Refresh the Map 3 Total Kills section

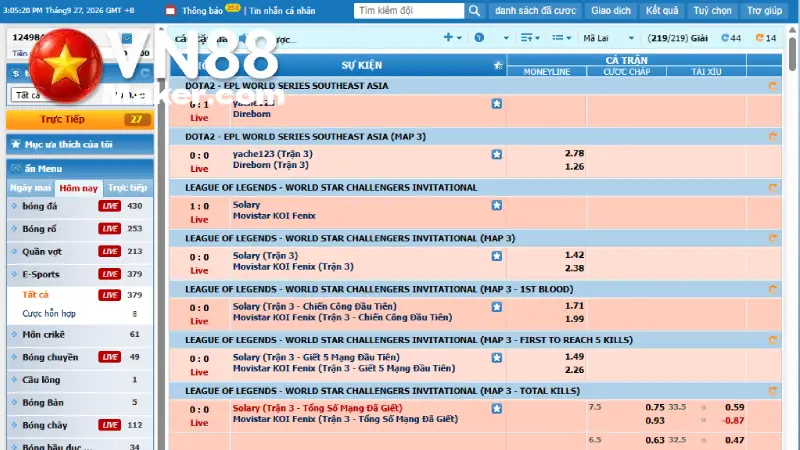[x=772, y=391]
